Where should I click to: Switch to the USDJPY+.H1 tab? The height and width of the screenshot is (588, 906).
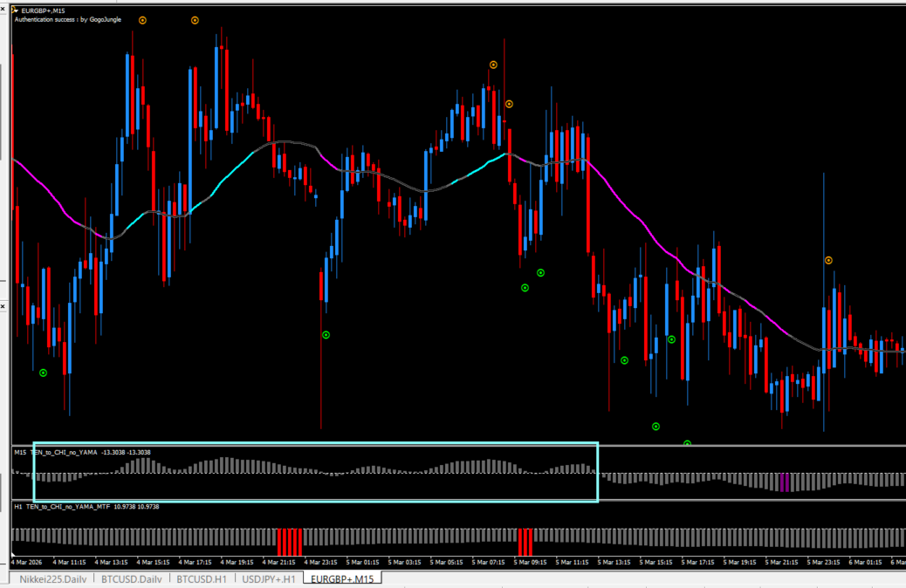[x=269, y=578]
